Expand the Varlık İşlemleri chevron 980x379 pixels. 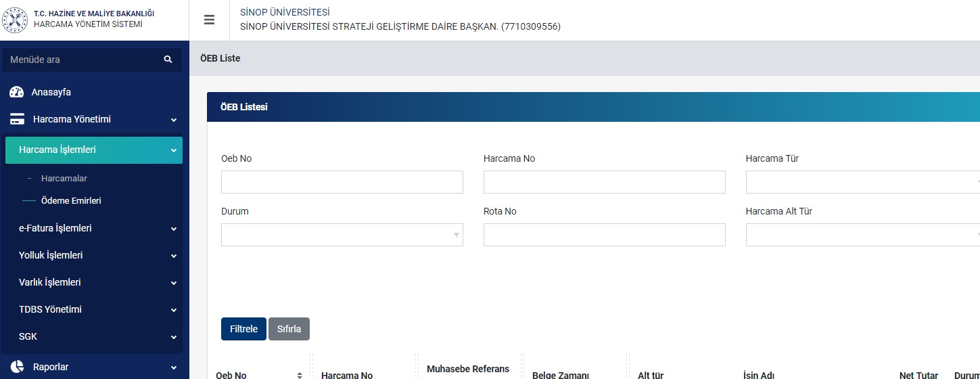point(174,283)
